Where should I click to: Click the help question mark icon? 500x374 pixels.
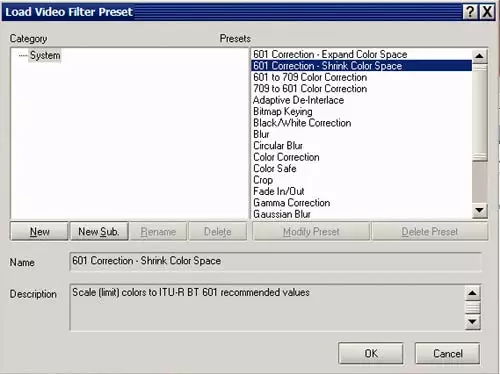470,12
